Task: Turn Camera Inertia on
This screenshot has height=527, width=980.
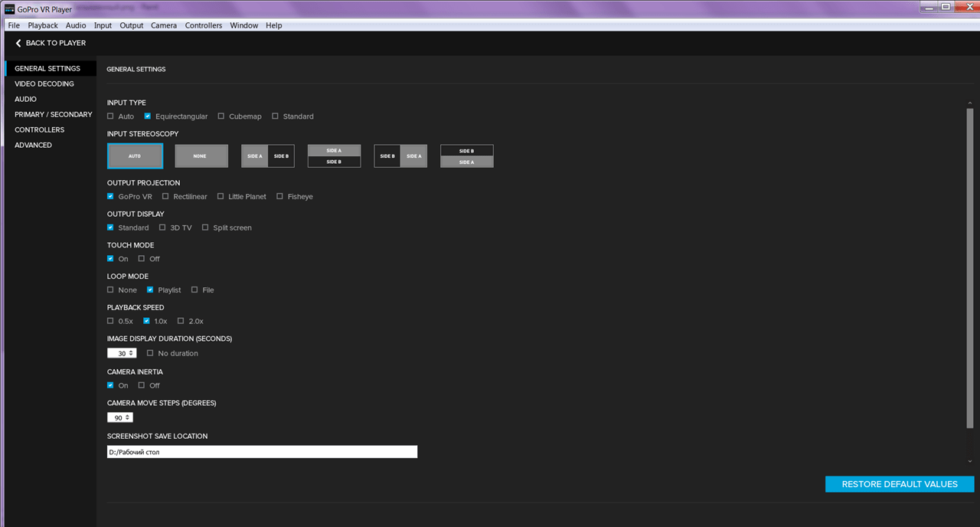Action: [110, 385]
